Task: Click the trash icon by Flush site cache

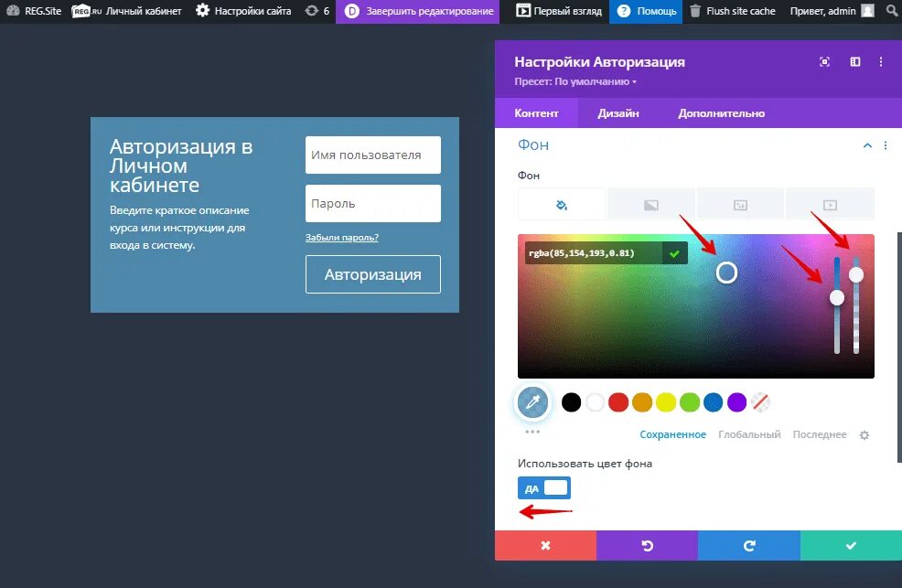Action: click(695, 11)
